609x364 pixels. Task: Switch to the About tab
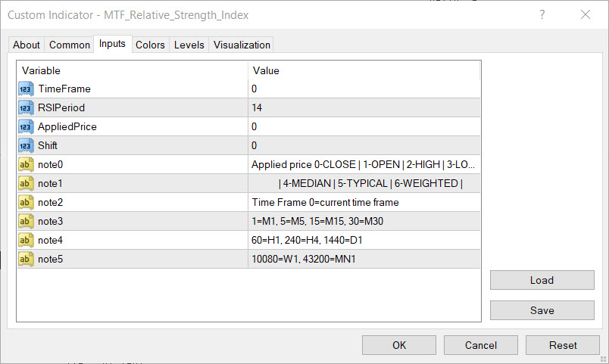click(27, 45)
